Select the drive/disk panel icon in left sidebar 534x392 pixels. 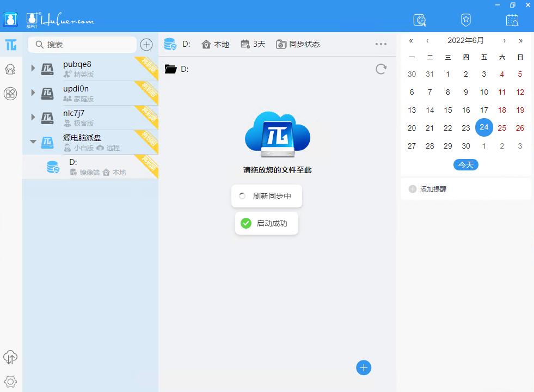11,45
